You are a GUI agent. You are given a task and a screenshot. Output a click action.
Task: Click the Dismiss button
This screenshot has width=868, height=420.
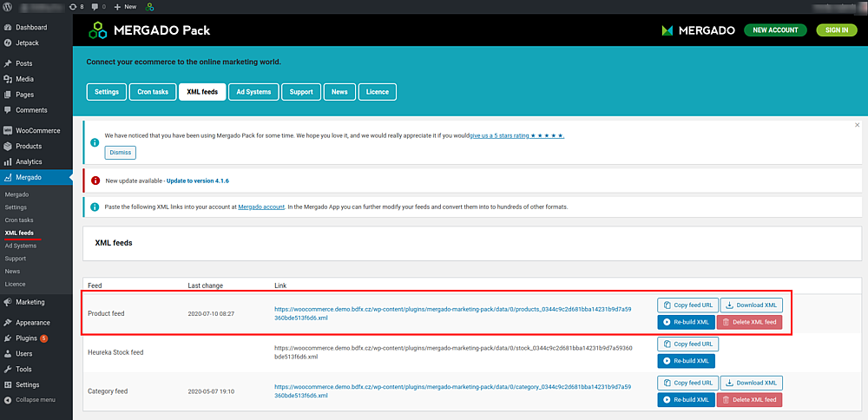click(x=120, y=153)
